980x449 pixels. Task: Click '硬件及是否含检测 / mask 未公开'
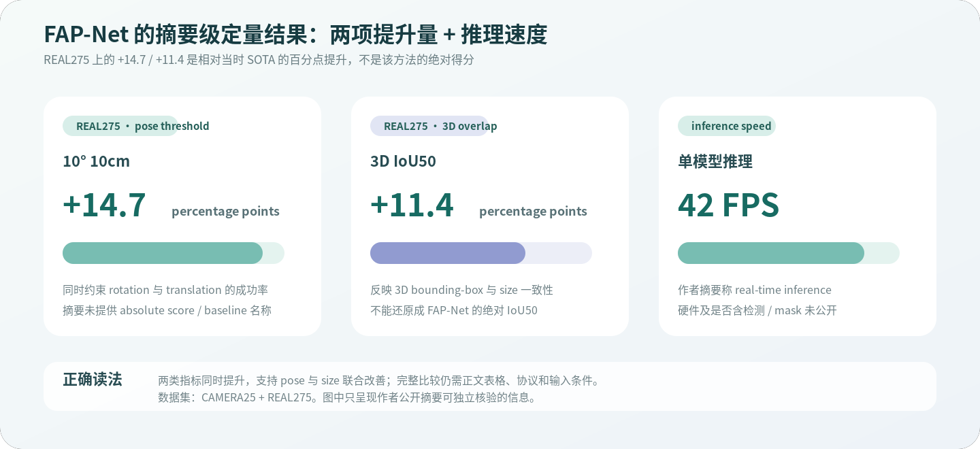[x=757, y=310]
